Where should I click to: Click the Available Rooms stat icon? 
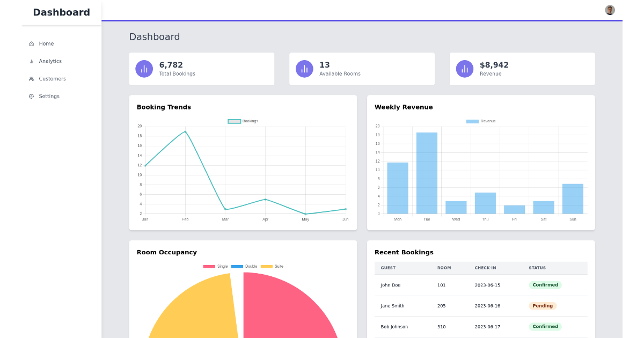coord(304,69)
